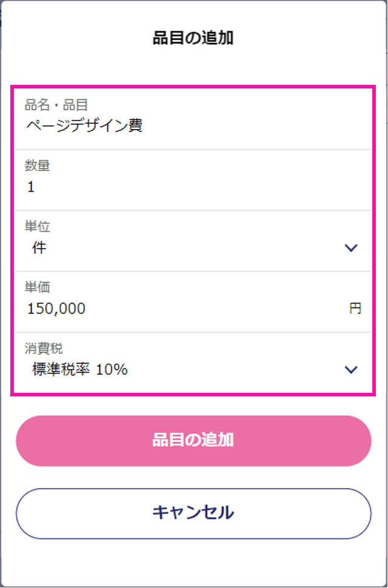Select the 件 value in 単位 selector

pos(39,248)
